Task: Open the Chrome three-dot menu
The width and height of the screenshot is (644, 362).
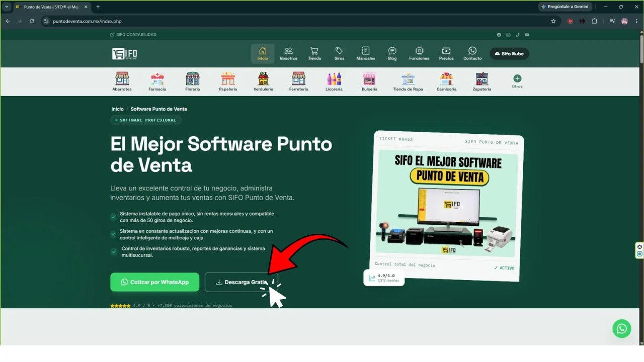Action: [x=636, y=21]
